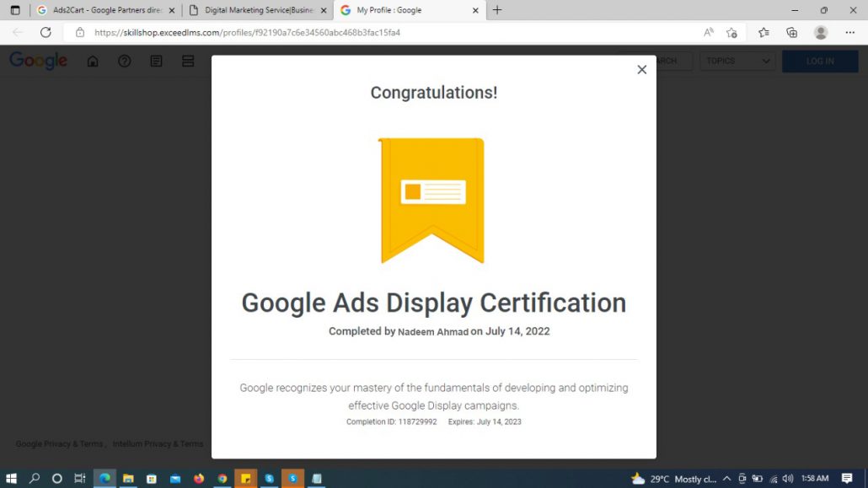Click Google Ads Display Certification heading

tap(433, 303)
